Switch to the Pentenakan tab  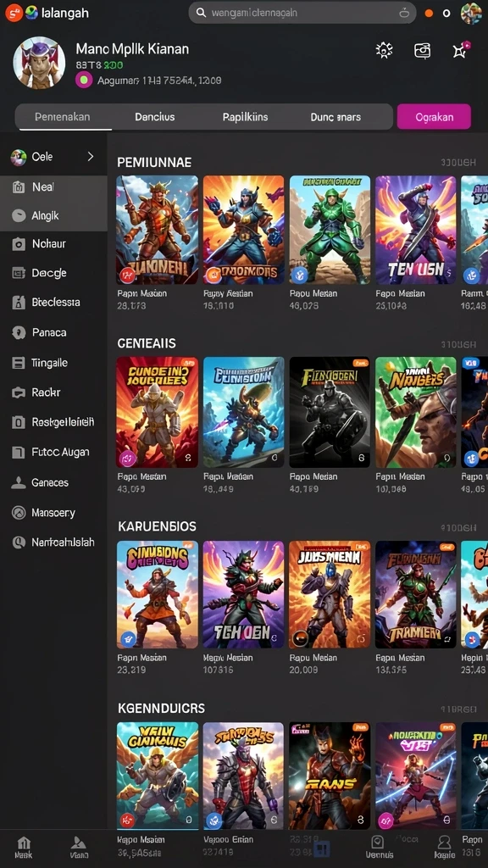click(x=63, y=117)
